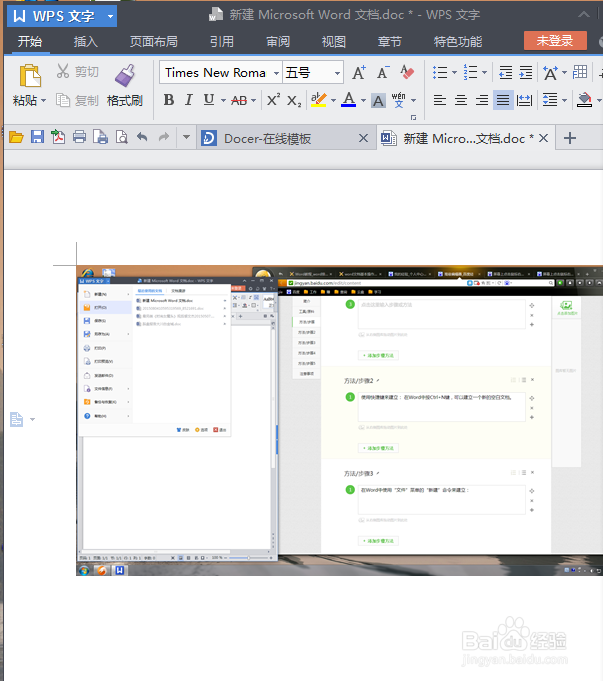603x681 pixels.
Task: Apply the blue font color A
Action: (349, 100)
